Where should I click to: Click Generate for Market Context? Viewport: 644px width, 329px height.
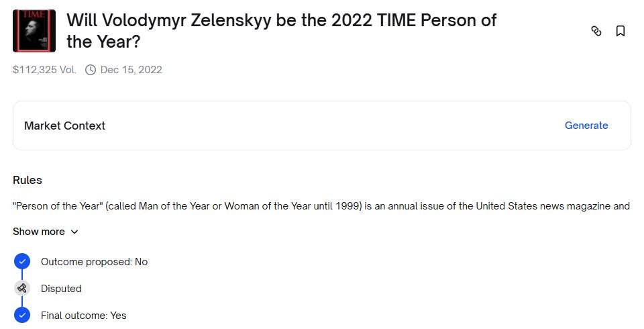[x=586, y=126]
